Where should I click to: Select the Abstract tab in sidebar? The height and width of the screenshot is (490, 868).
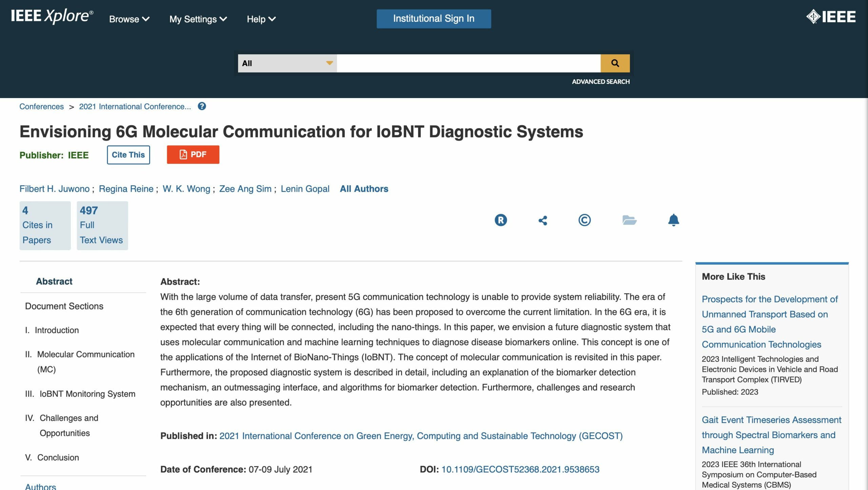[54, 281]
